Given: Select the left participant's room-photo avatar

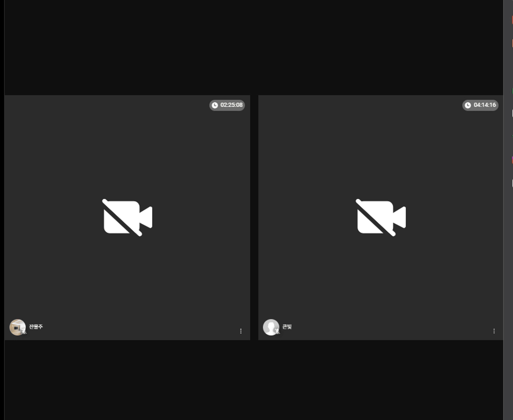Looking at the screenshot, I should (17, 327).
